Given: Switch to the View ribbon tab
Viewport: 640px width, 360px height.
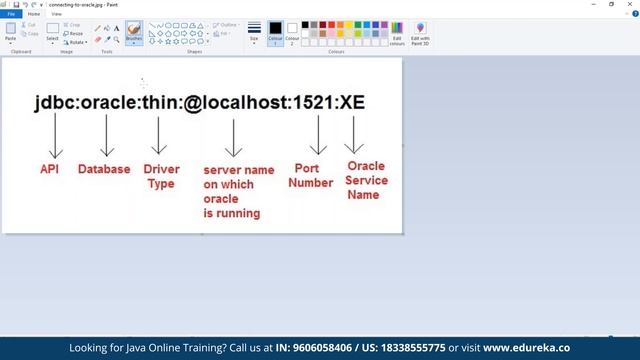Looking at the screenshot, I should coord(56,14).
